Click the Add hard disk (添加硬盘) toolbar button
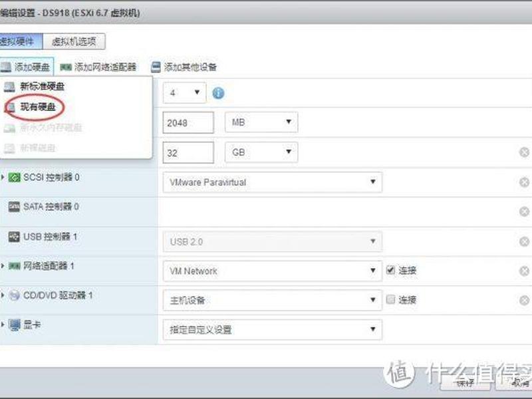 tap(26, 67)
